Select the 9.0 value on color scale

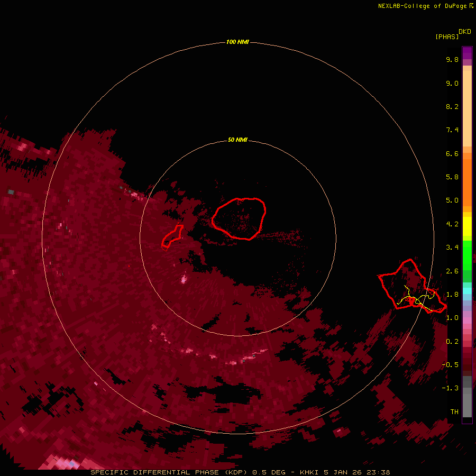(x=452, y=83)
